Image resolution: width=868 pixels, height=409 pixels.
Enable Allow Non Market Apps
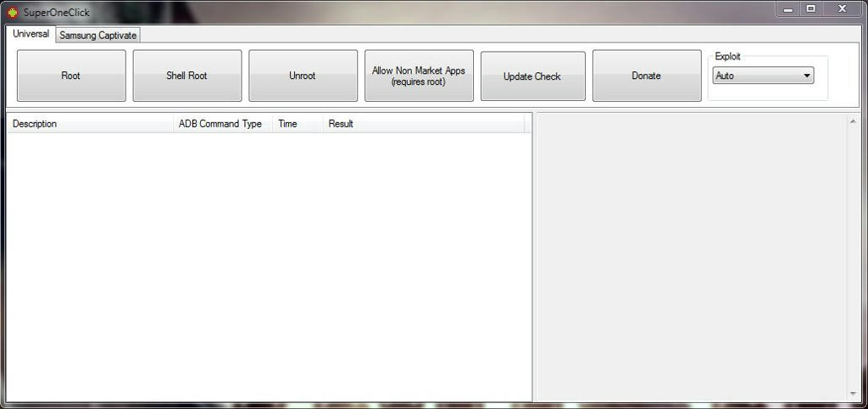pyautogui.click(x=419, y=76)
